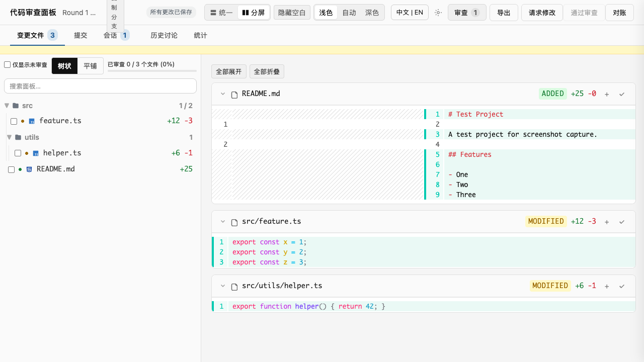Click src/utils/helper.ts filename in diff header

point(282,286)
